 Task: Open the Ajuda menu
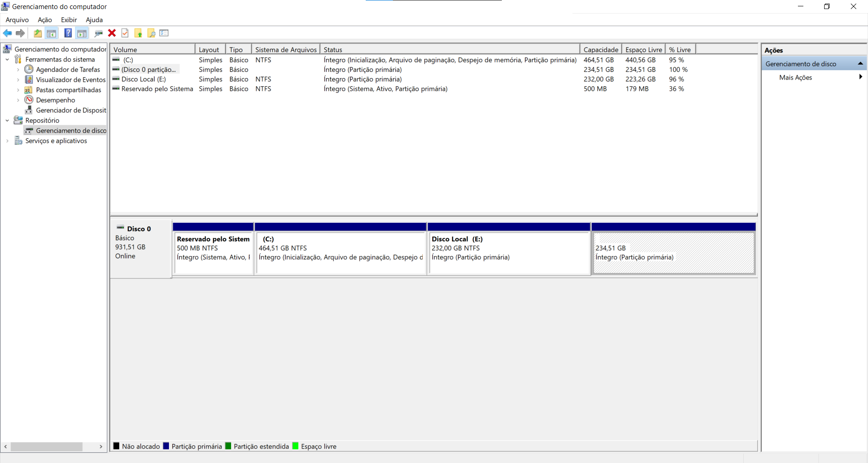pyautogui.click(x=94, y=20)
